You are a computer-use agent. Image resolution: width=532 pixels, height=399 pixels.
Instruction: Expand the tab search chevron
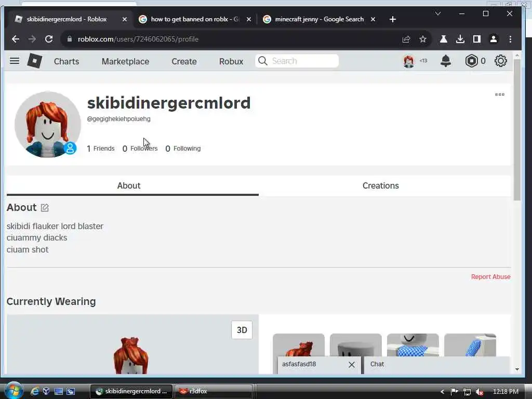pyautogui.click(x=437, y=14)
